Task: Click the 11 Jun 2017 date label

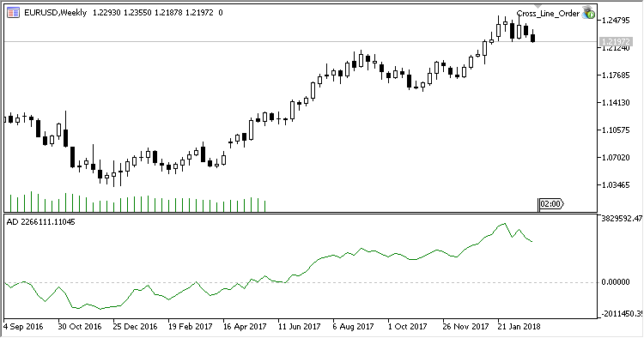Action: [299, 327]
